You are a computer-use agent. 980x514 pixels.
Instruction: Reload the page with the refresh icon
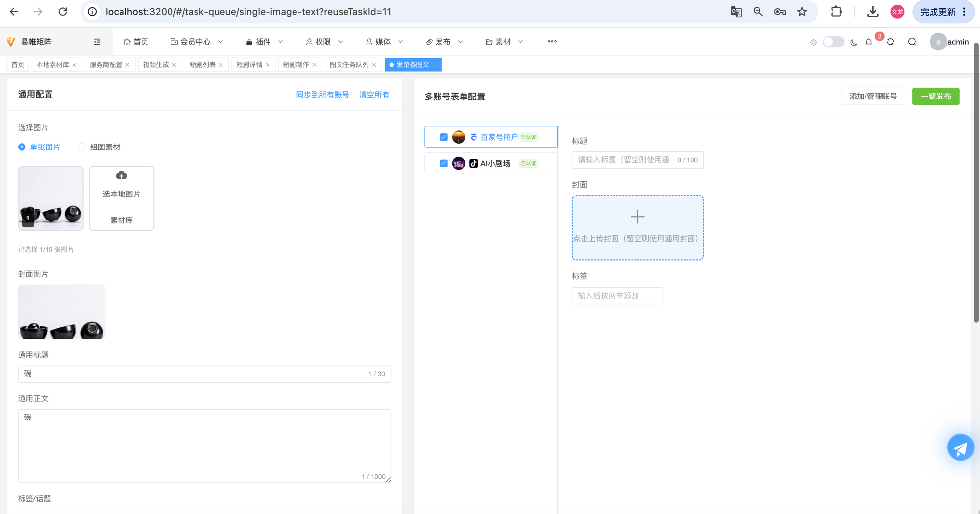point(63,12)
